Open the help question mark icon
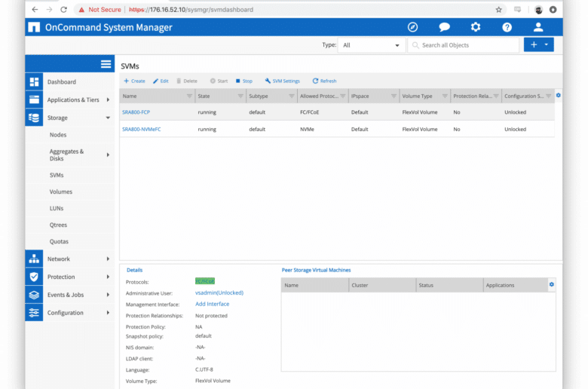Screen dimensions: 588x389 507,27
